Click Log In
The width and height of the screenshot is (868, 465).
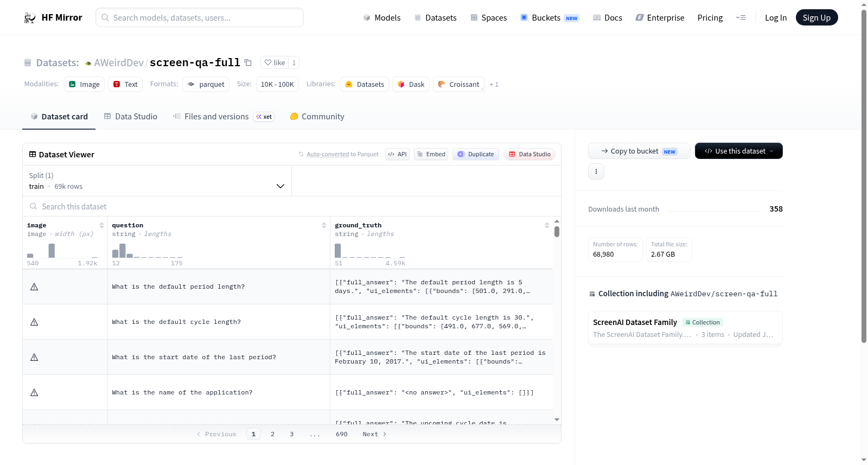coord(776,17)
